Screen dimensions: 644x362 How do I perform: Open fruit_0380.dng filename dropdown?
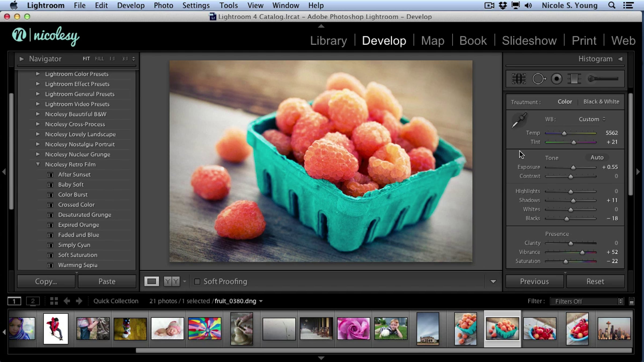pos(261,301)
